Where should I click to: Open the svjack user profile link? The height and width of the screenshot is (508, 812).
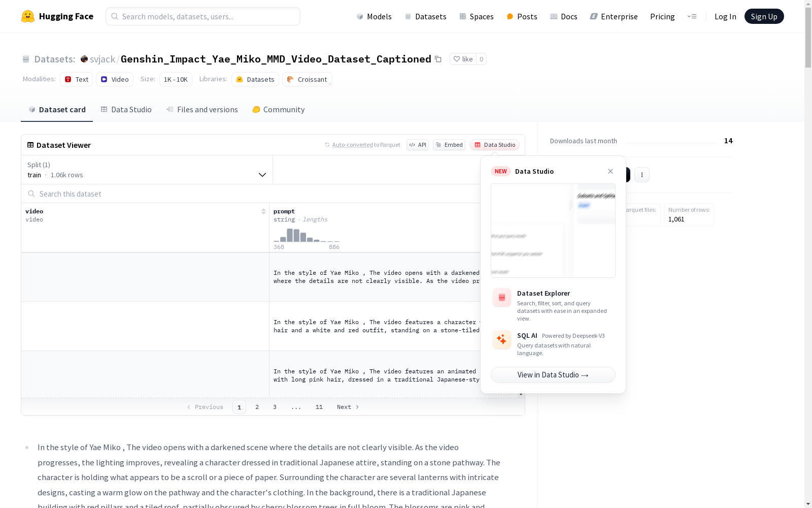click(x=102, y=59)
